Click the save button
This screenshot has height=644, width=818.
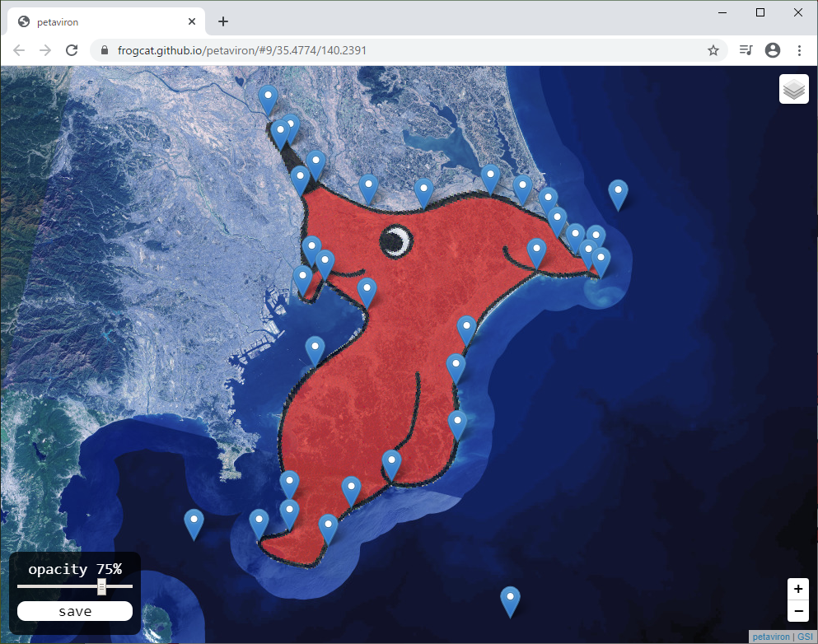pos(75,611)
